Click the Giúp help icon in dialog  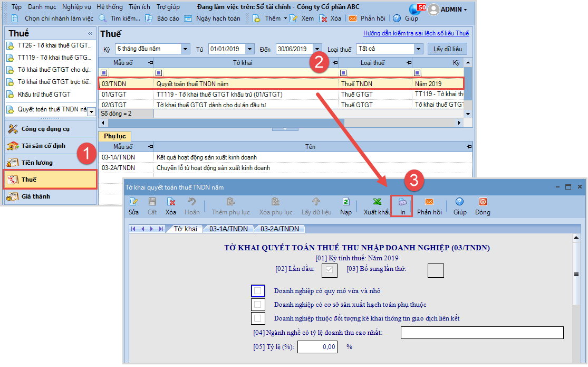459,205
